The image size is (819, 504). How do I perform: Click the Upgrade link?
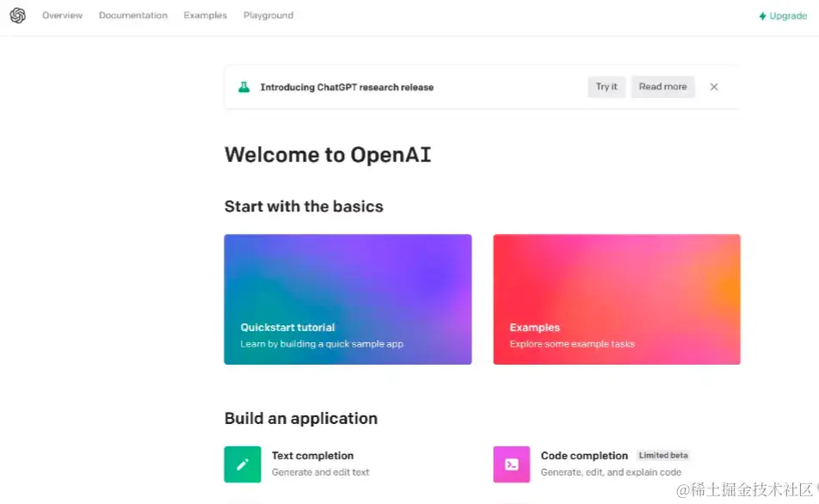coord(783,16)
